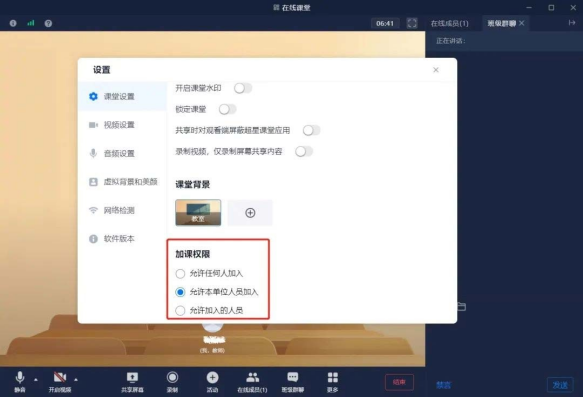Image resolution: width=584 pixels, height=397 pixels.
Task: Minimize the online classroom window
Action: (529, 7)
